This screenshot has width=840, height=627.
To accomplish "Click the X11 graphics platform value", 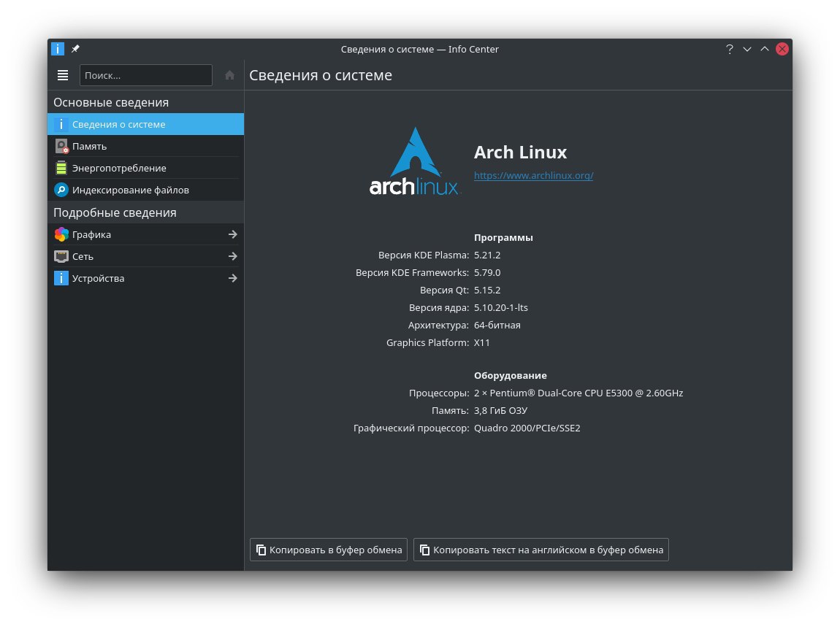I will (481, 342).
